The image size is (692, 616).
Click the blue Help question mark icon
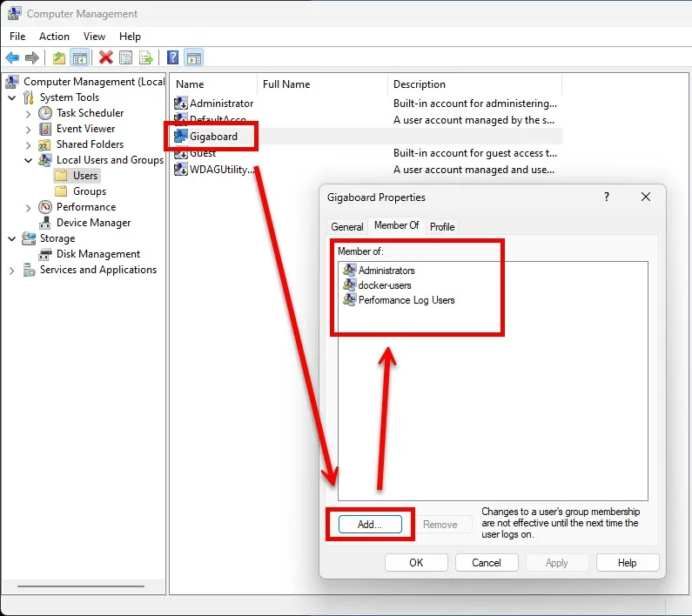(x=173, y=57)
